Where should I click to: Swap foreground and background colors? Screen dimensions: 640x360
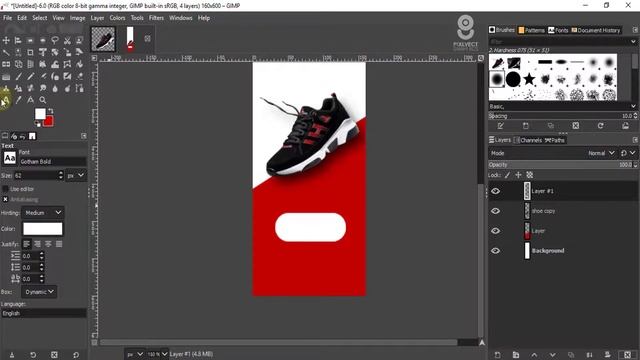pos(51,111)
